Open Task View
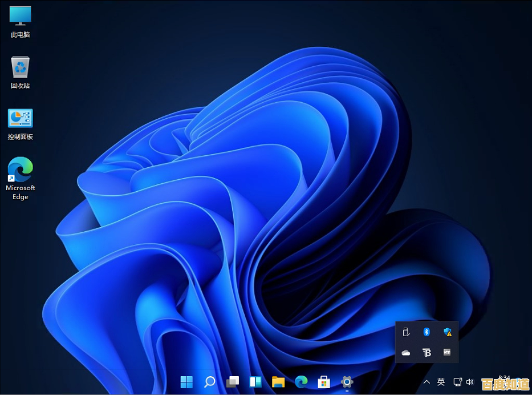Screen dimensions: 532x395 click(x=232, y=382)
